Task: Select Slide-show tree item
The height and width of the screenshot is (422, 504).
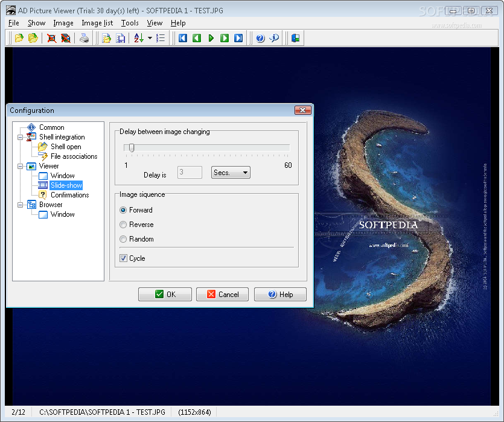Action: [x=66, y=185]
